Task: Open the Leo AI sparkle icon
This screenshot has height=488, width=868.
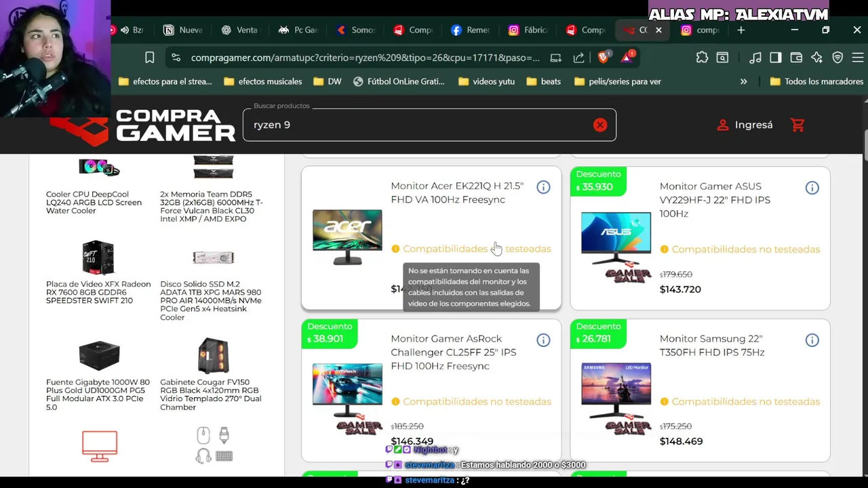Action: tap(816, 58)
